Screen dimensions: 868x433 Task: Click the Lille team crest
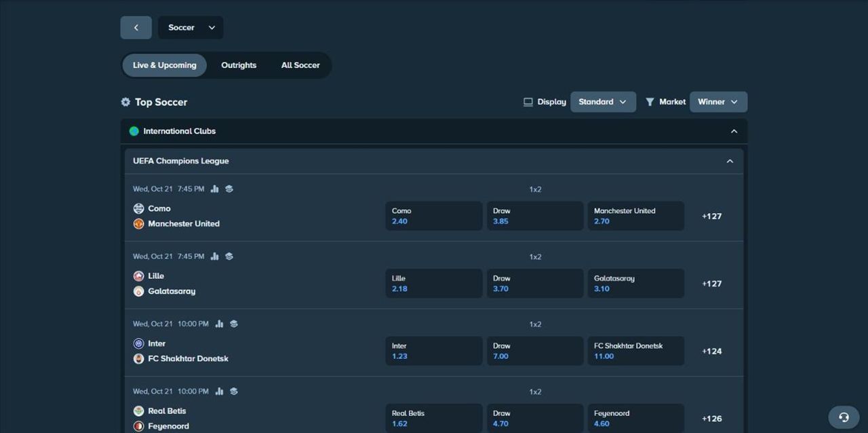(138, 276)
